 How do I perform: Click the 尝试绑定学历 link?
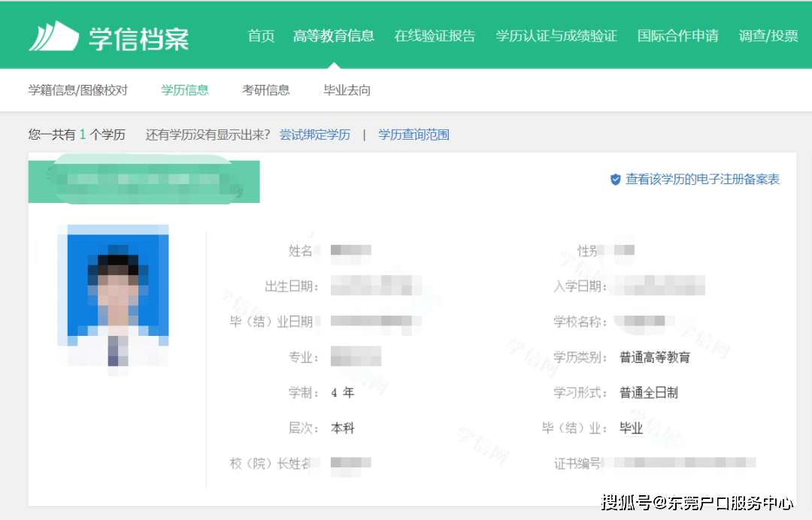coord(314,135)
